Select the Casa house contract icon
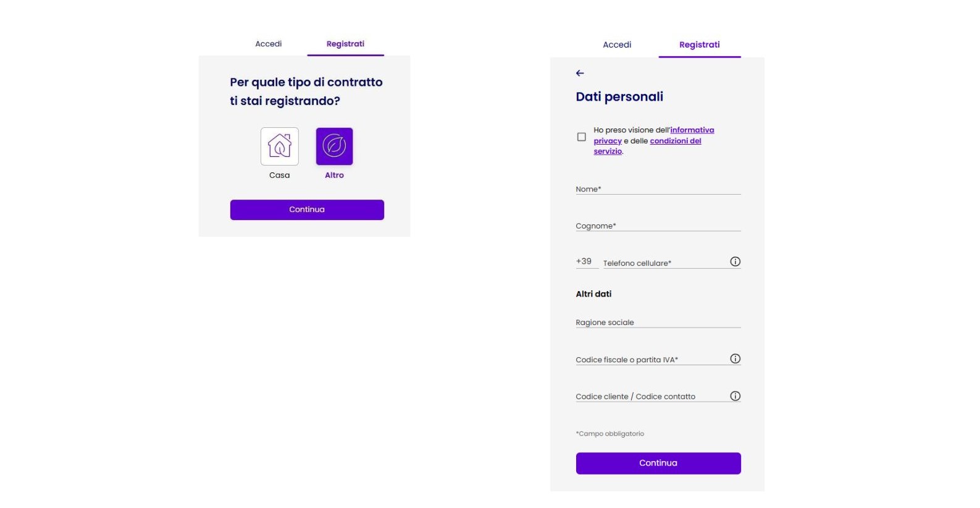This screenshot has width=980, height=508. [279, 146]
